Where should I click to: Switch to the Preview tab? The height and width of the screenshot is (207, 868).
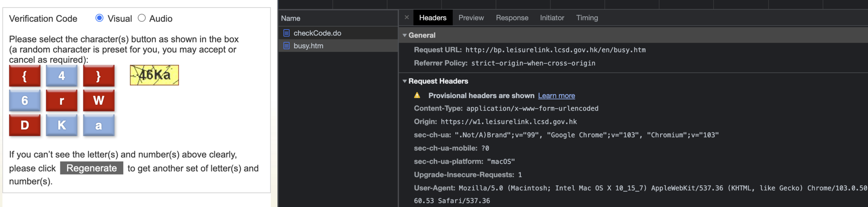(x=471, y=18)
